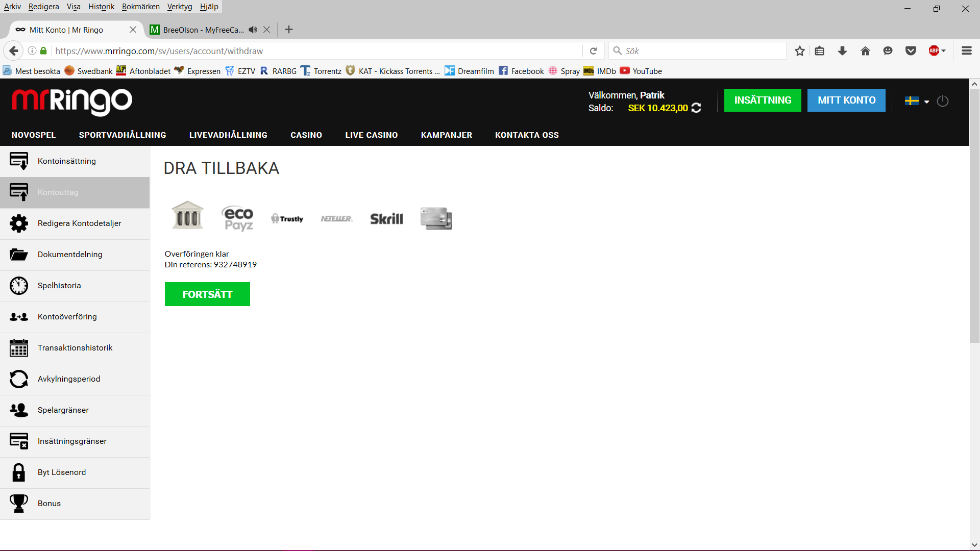
Task: Open Kontoöverföring
Action: coord(75,317)
